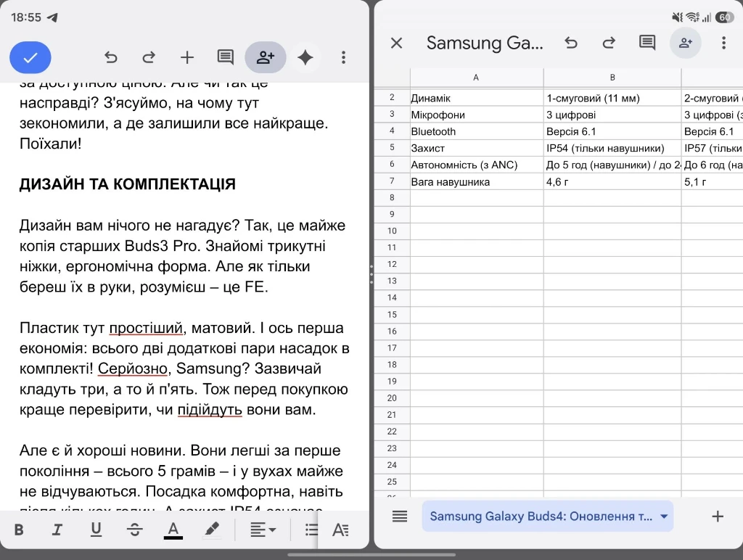The width and height of the screenshot is (743, 560).
Task: Select cell 'Мікрофони'
Action: coord(477,115)
